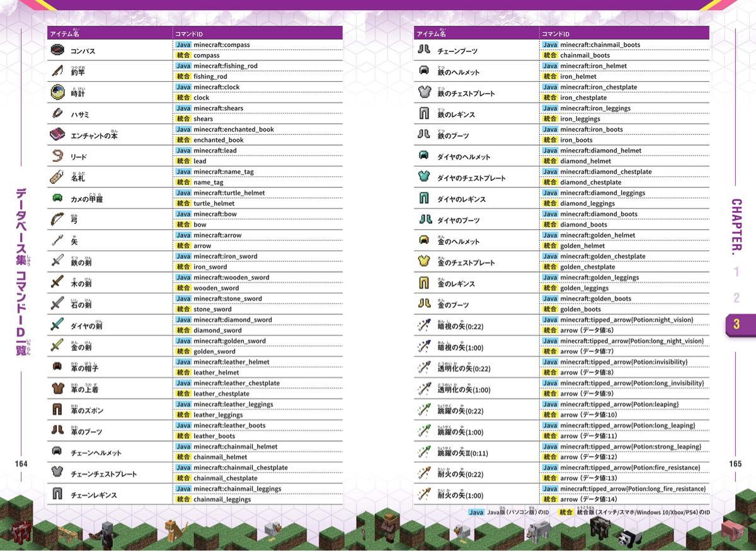756x551 pixels.
Task: Click the iron boots (鉄のブーツ) icon
Action: click(x=423, y=135)
